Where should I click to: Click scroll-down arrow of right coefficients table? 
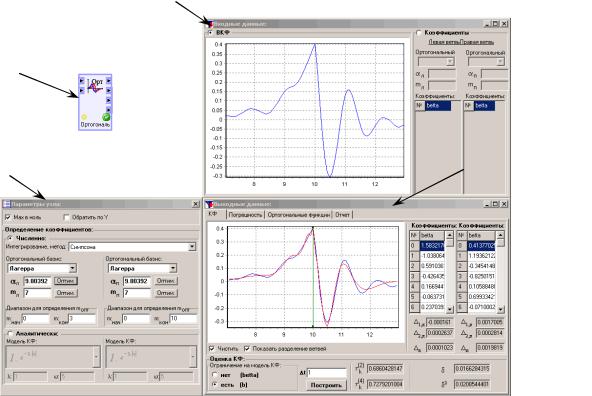pos(500,310)
